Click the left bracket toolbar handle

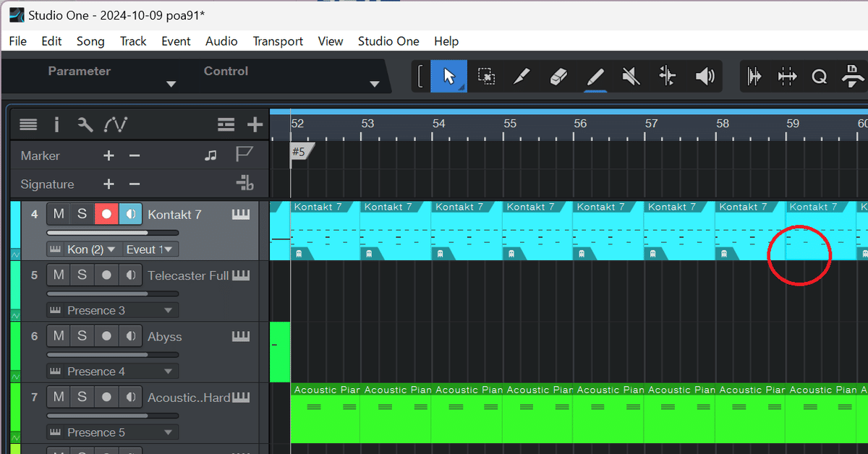tap(420, 76)
